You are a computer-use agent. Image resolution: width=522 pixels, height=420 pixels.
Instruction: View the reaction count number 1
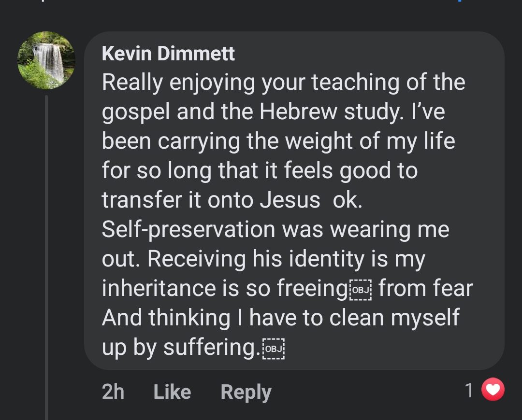[469, 391]
